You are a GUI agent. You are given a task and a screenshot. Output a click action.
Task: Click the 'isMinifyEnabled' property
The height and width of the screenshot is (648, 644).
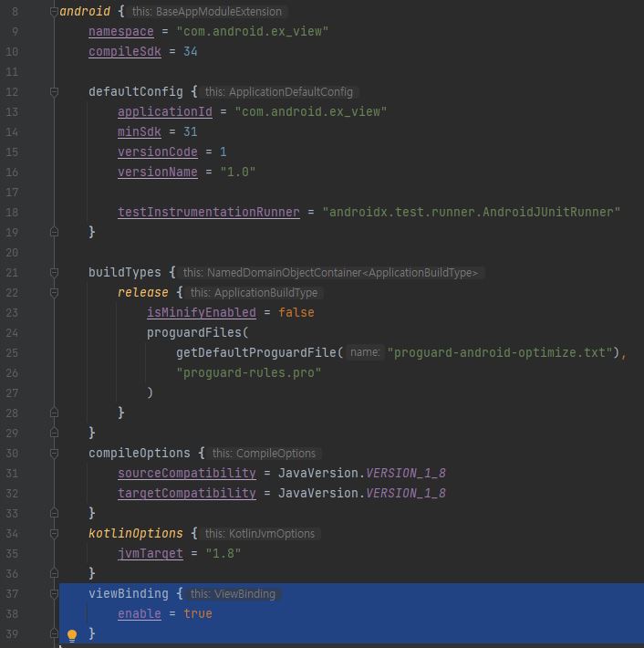tap(202, 312)
